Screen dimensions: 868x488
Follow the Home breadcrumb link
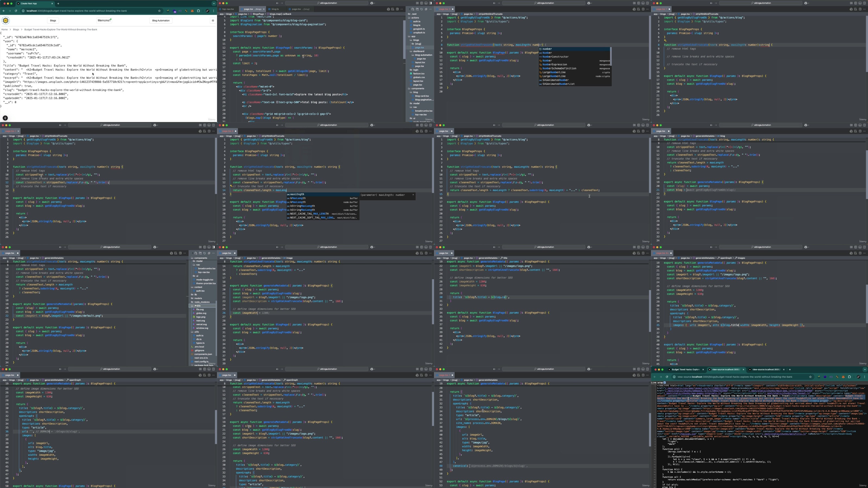4,30
